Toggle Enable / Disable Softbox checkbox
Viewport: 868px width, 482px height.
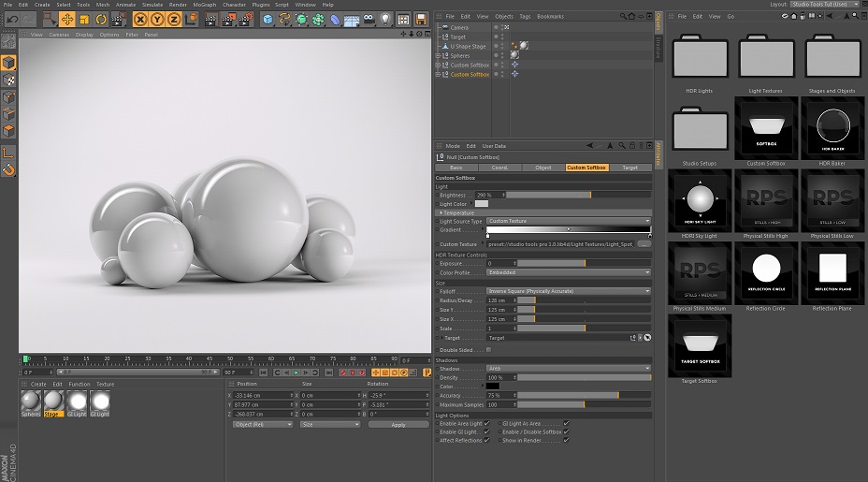[566, 431]
